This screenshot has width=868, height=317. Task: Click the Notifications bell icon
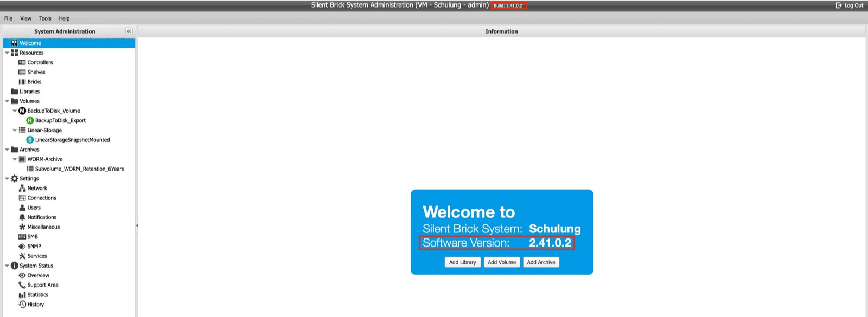22,217
